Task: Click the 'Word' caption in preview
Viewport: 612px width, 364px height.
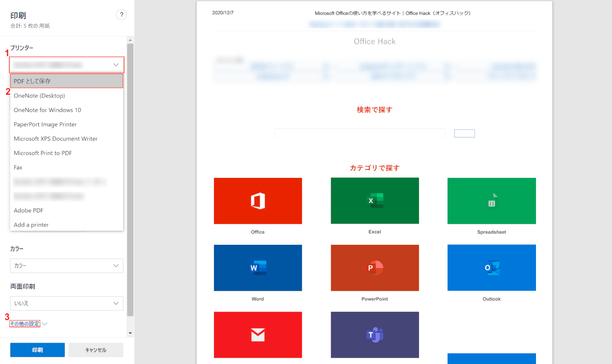Action: pyautogui.click(x=258, y=299)
